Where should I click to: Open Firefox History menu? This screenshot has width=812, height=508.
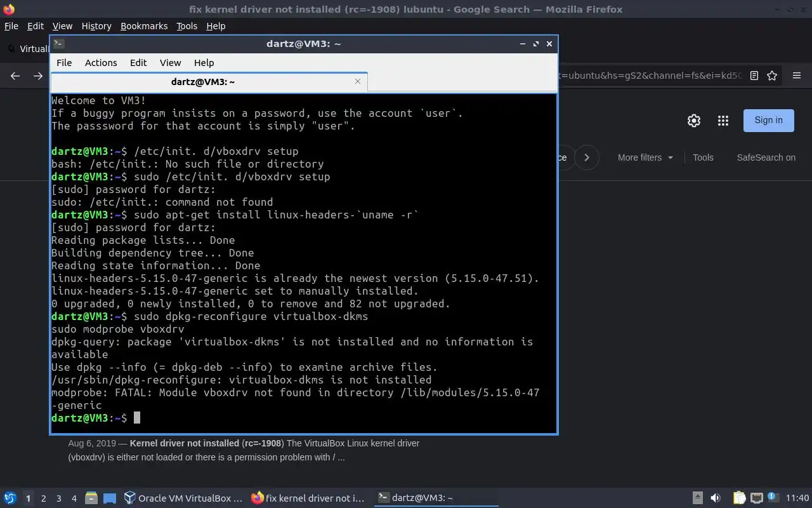pyautogui.click(x=96, y=26)
